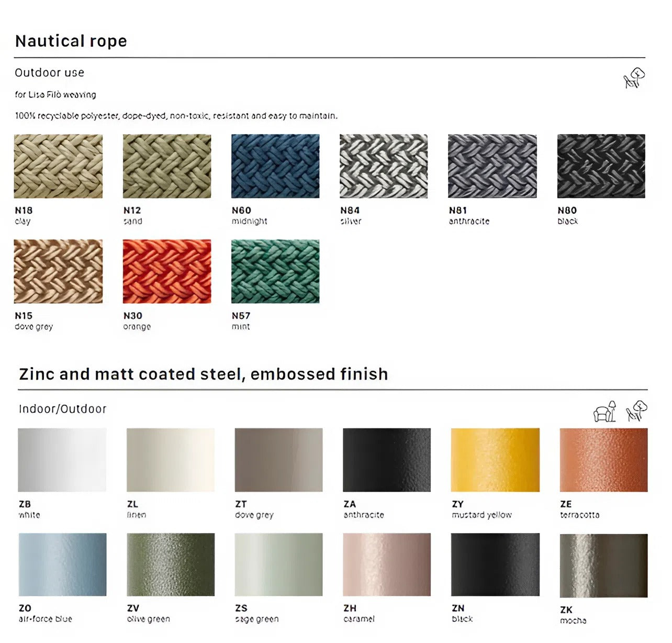Click the N81 anthracite label text

(x=469, y=216)
